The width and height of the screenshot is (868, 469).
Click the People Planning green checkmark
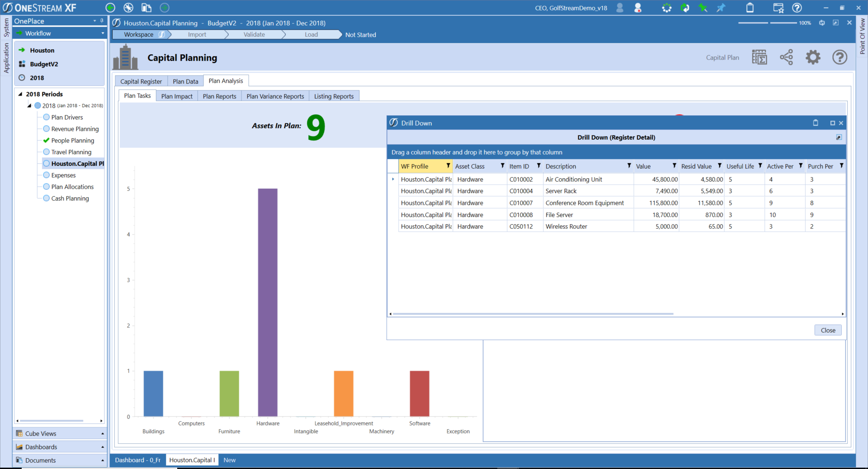[46, 140]
